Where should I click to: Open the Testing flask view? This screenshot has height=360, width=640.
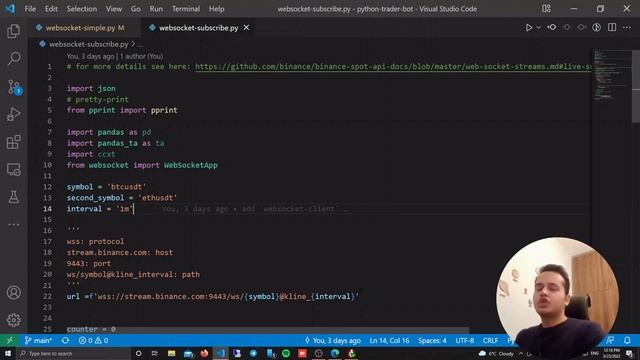[13, 197]
